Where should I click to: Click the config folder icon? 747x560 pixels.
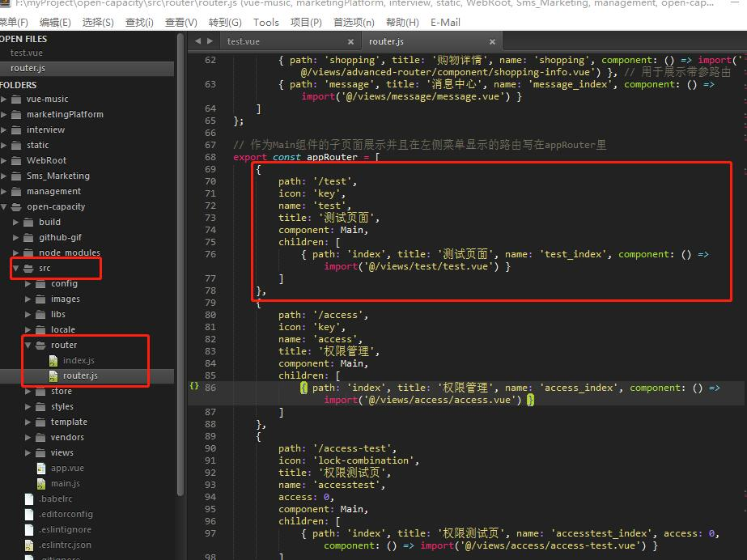point(40,283)
